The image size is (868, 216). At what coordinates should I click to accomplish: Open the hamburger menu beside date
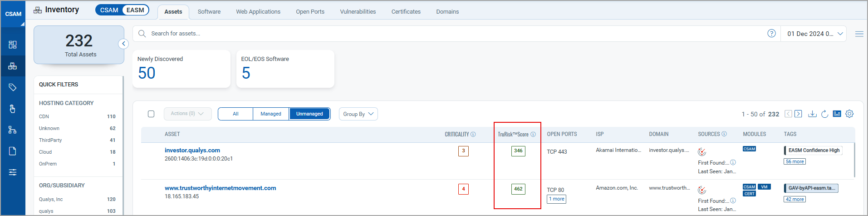859,34
